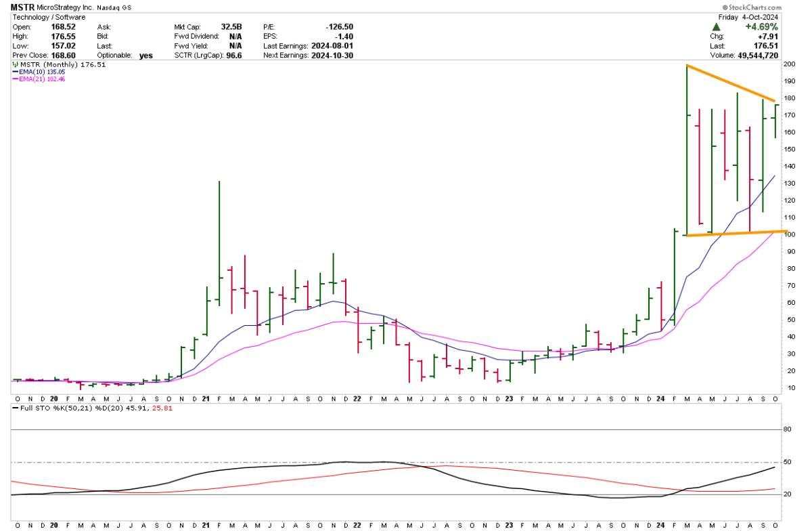Click the MSTR Monthly candlestick legend icon

(x=16, y=65)
